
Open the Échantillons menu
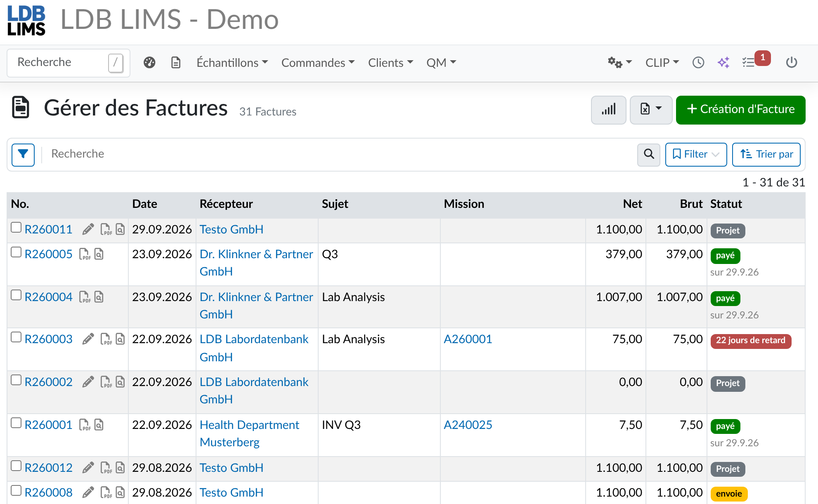coord(232,63)
